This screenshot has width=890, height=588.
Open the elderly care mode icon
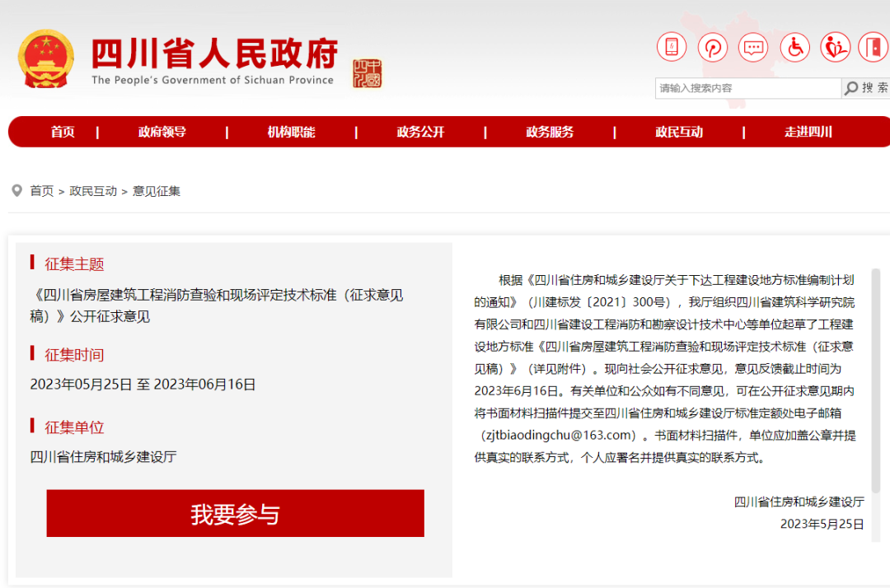[835, 47]
